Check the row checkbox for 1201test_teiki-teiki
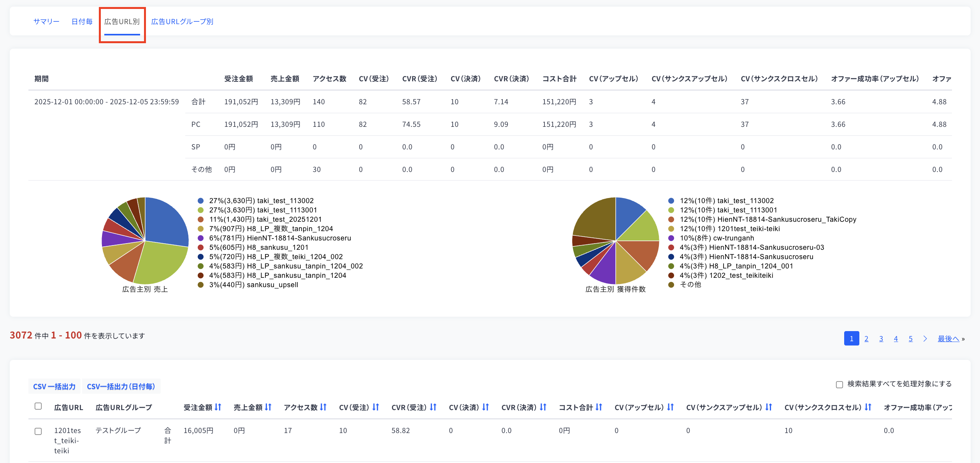 [38, 431]
